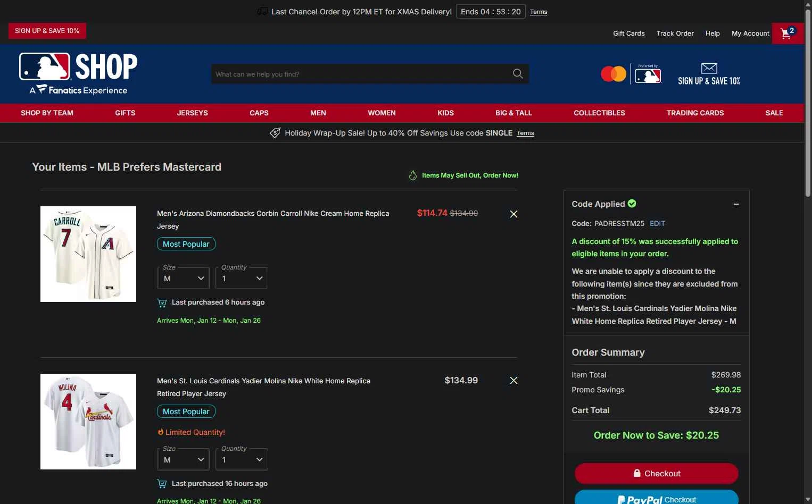Image resolution: width=812 pixels, height=504 pixels.
Task: Edit the promo code PADRESSTM25
Action: coord(657,223)
